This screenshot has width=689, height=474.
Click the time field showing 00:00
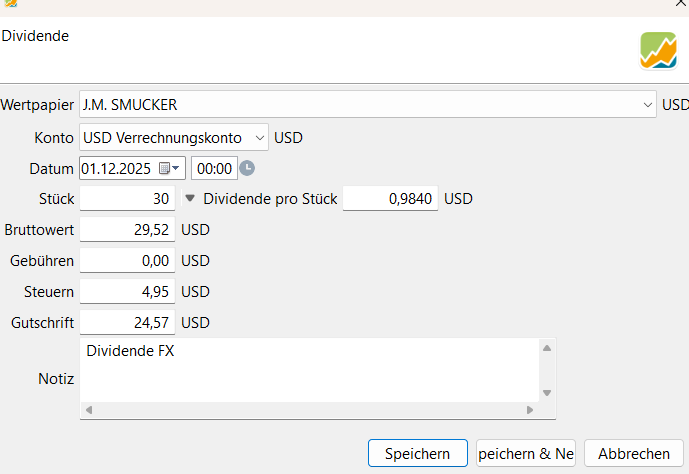click(x=213, y=168)
